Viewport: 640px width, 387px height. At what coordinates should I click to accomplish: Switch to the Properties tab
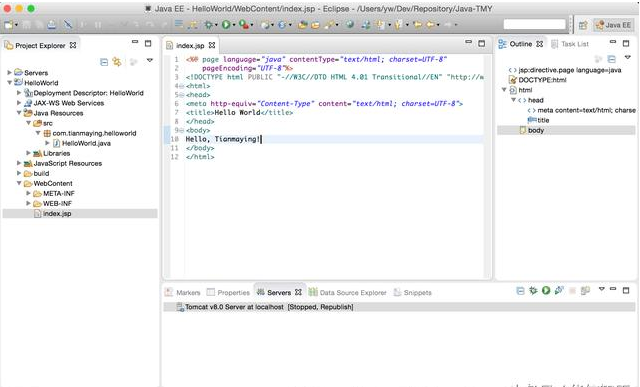pos(229,293)
